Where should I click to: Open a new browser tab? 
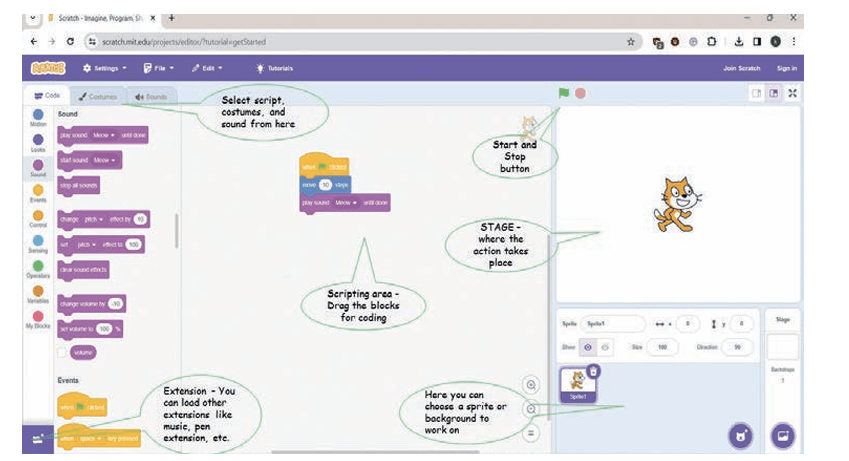coord(171,18)
